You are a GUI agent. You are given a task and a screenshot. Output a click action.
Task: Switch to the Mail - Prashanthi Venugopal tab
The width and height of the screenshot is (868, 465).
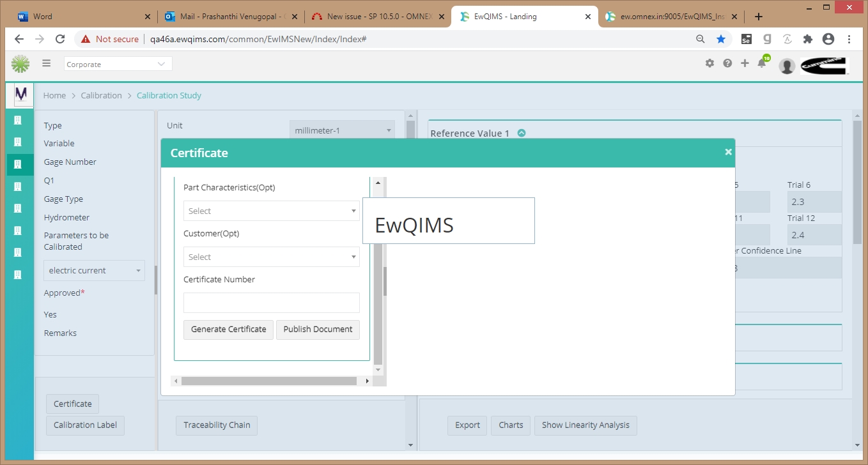click(231, 17)
